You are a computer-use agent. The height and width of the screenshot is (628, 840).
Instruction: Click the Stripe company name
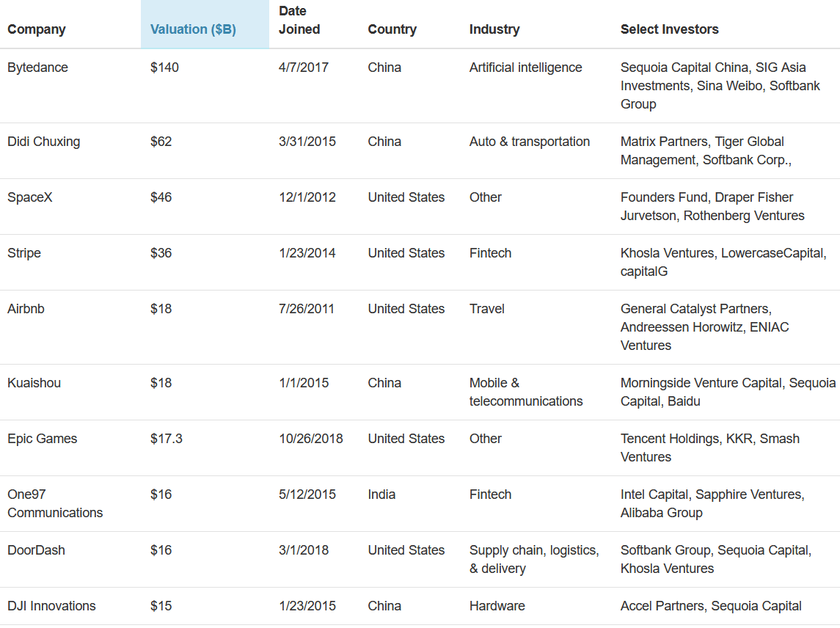[24, 253]
